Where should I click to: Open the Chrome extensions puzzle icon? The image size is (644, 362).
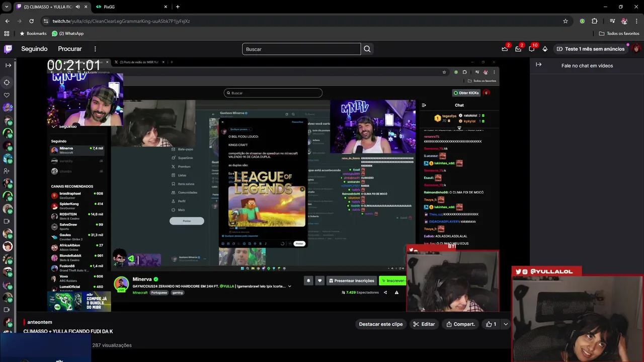(x=594, y=21)
